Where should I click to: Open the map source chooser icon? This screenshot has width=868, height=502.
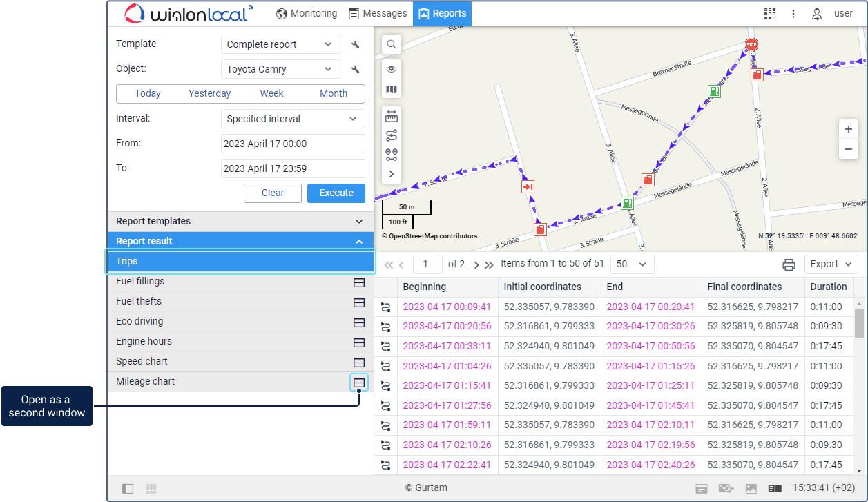(392, 89)
